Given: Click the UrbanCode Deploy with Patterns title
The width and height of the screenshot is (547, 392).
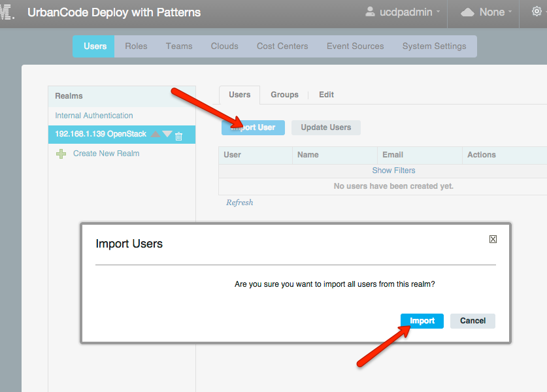Looking at the screenshot, I should coord(114,12).
